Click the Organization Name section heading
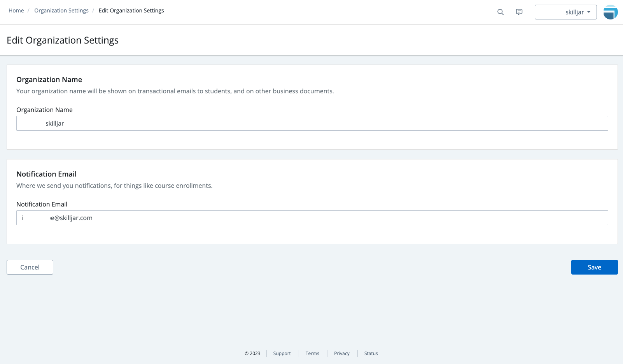 point(49,79)
